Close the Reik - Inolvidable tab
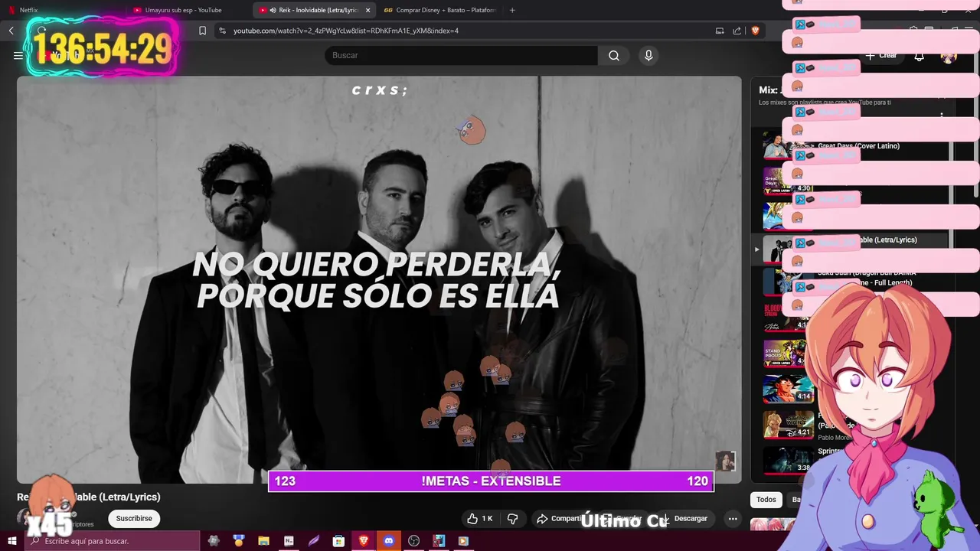 point(367,10)
